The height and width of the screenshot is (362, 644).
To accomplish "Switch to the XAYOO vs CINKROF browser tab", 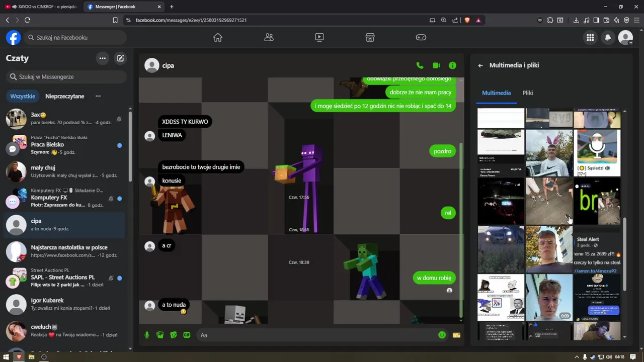I will click(x=40, y=7).
